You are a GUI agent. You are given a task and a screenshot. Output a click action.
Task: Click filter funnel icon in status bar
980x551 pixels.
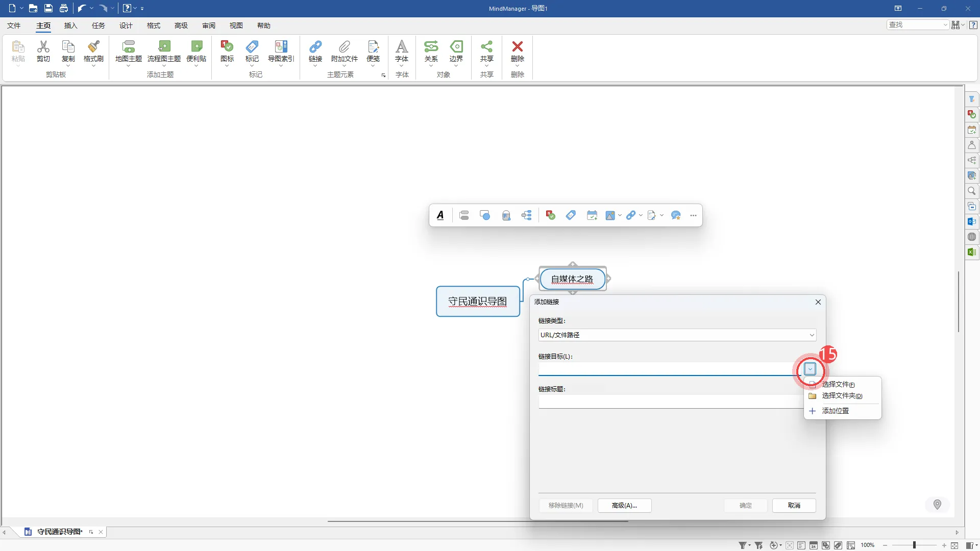[x=743, y=545]
